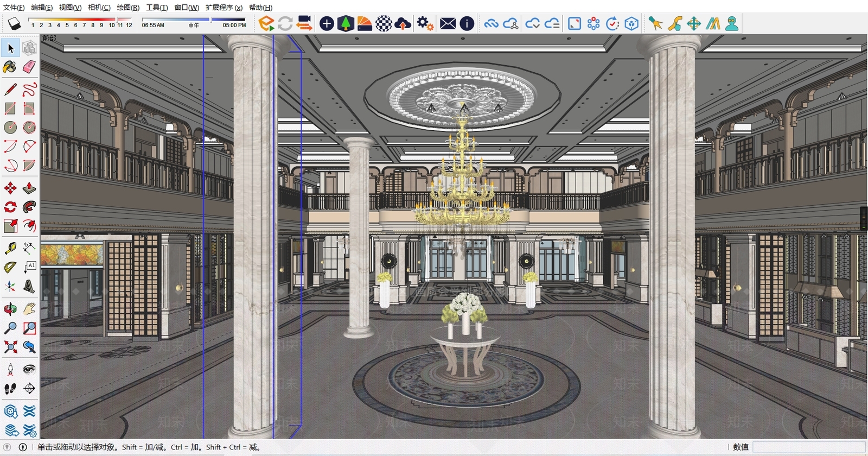
Task: Select the Look Around eye tool
Action: pyautogui.click(x=29, y=370)
